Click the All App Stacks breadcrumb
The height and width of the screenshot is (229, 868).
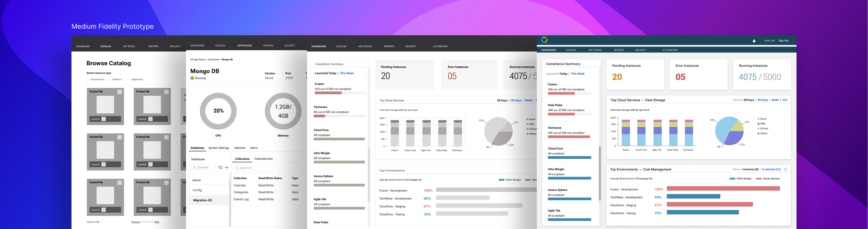pos(198,59)
